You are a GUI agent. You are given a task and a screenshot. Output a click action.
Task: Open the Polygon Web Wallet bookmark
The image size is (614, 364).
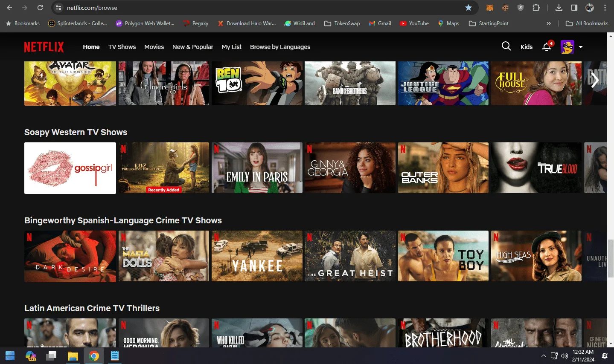[145, 23]
